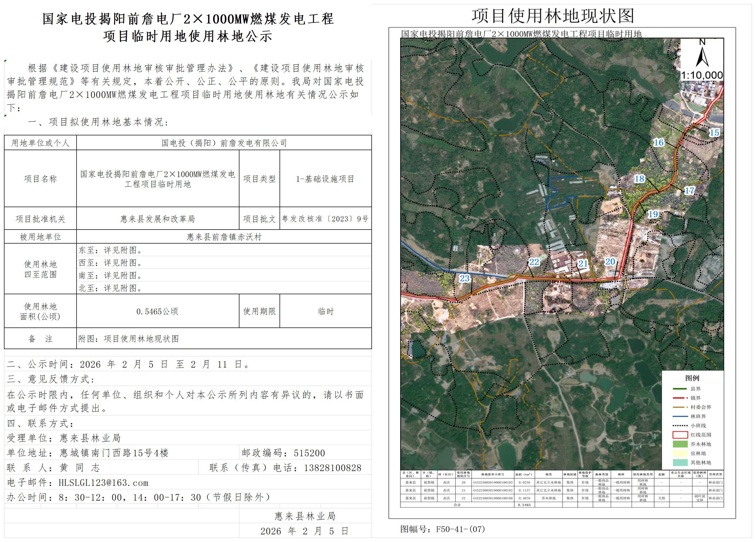Click parcel marker 23 near the road
Viewport: 756px width, 542px height.
pyautogui.click(x=464, y=278)
